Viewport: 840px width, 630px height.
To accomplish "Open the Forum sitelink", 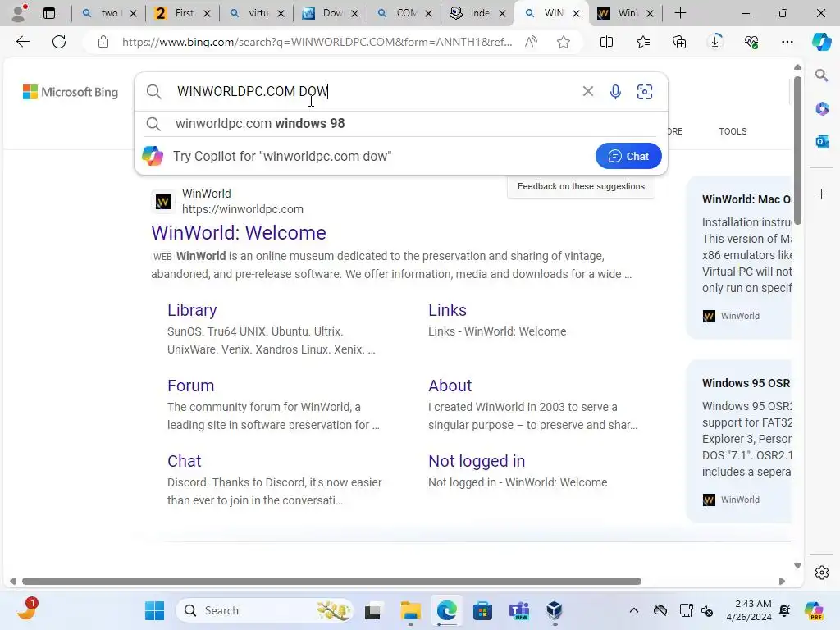I will click(190, 386).
